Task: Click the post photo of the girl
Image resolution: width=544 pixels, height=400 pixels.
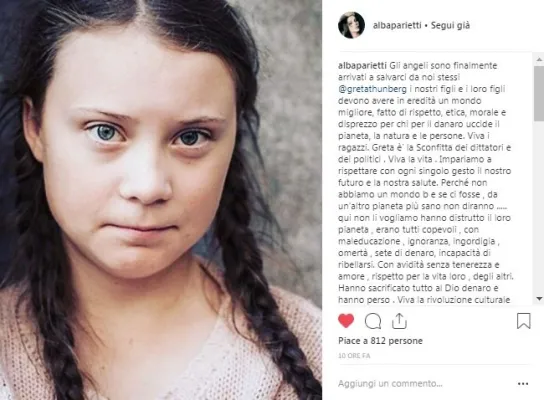Action: [161, 200]
